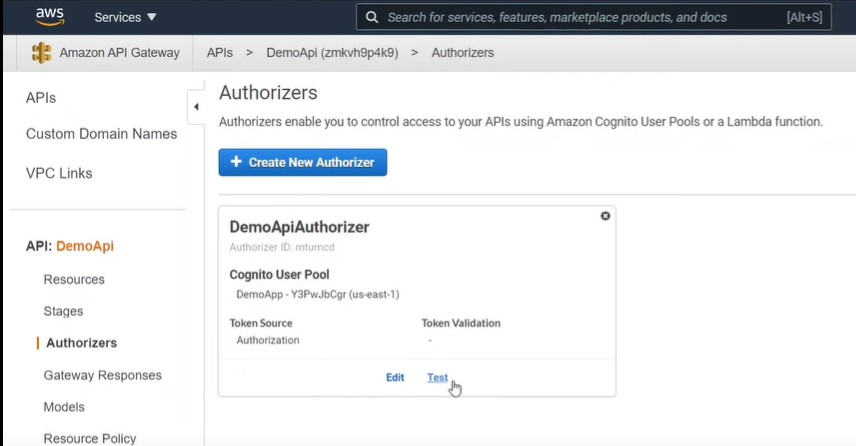Click the authorizers description paragraph

point(521,122)
